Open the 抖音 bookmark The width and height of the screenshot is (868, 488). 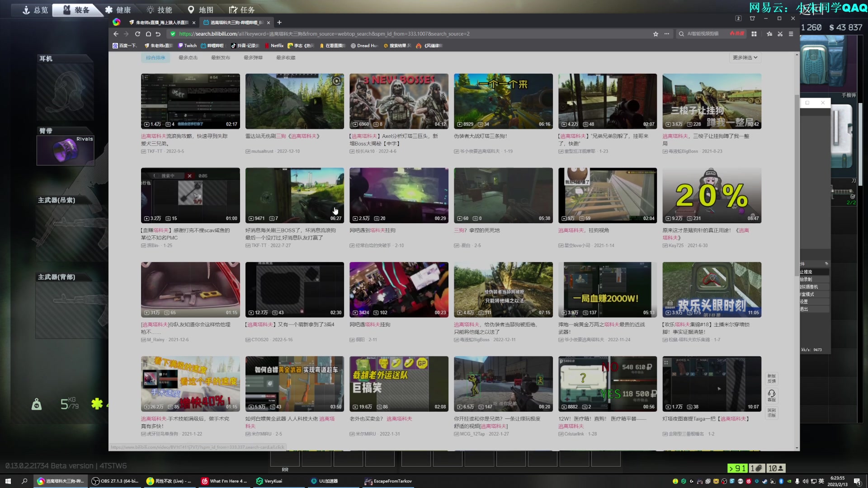pos(245,46)
